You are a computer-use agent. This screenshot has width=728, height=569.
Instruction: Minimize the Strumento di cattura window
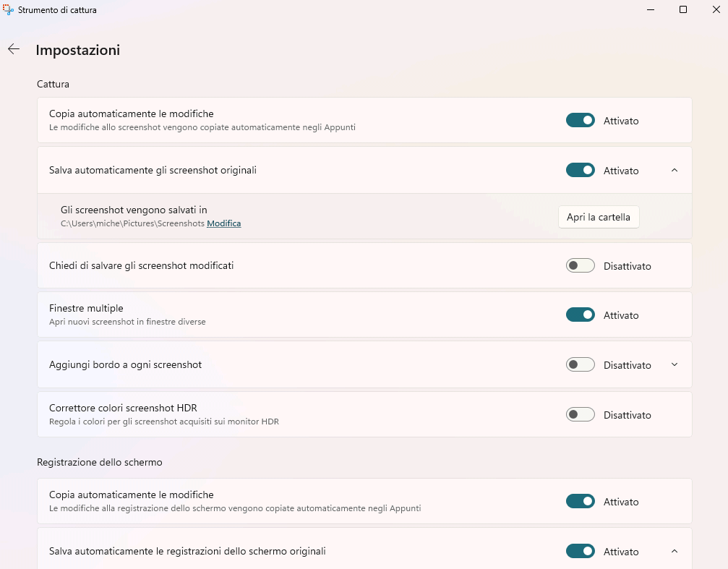[x=650, y=10]
